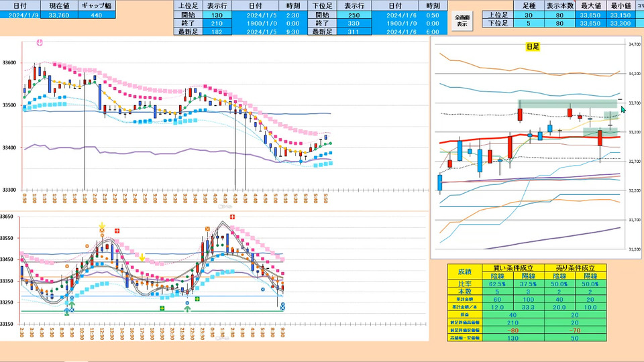Image resolution: width=644 pixels, height=362 pixels.
Task: Click the green shaded zone at top of daily chart
Action: pyautogui.click(x=568, y=103)
